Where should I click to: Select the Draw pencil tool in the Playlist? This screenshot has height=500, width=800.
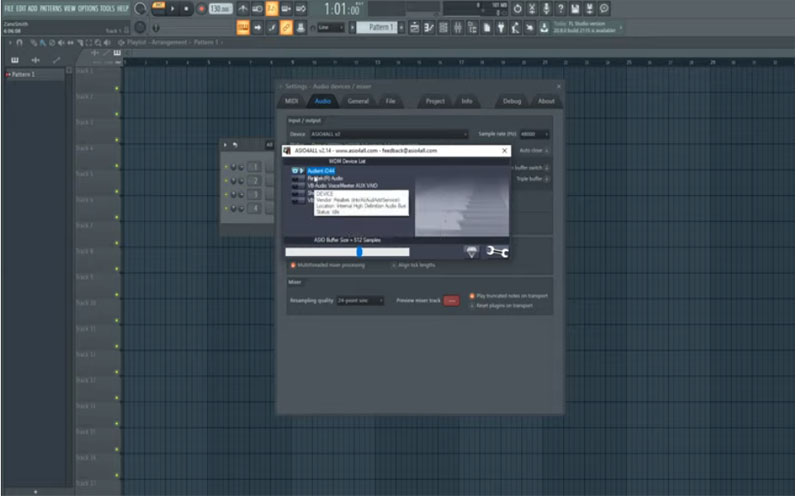(34, 43)
